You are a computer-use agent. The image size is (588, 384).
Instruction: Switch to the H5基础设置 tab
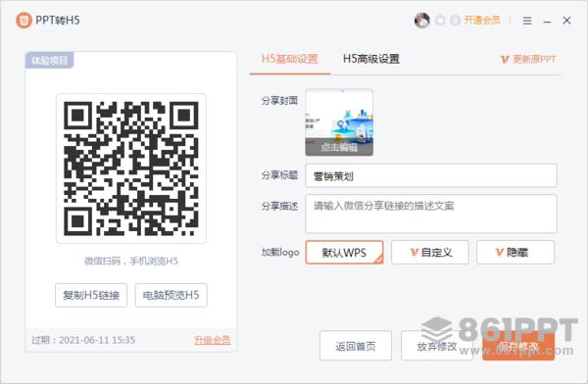point(289,59)
